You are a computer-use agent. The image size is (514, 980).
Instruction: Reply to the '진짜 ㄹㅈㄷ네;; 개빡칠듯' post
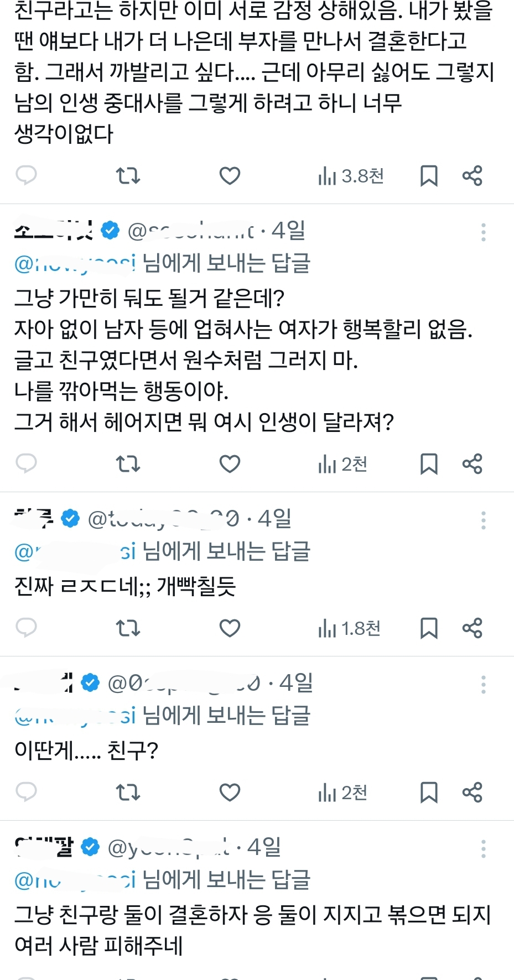pos(26,628)
